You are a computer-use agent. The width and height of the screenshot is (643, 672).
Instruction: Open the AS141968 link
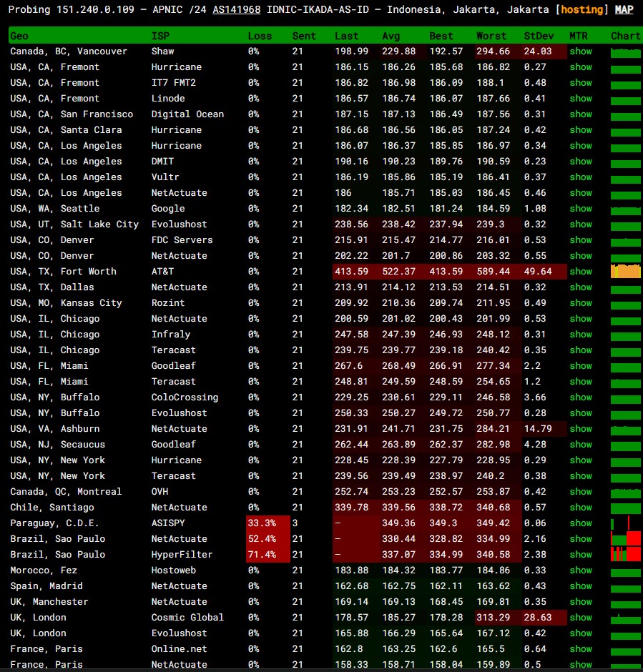236,9
